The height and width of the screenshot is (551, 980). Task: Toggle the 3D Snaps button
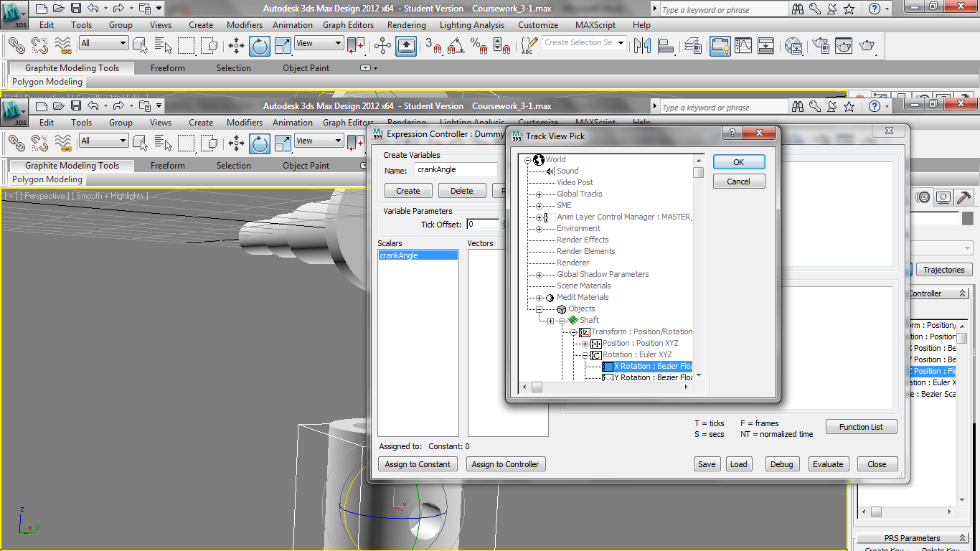pos(433,46)
